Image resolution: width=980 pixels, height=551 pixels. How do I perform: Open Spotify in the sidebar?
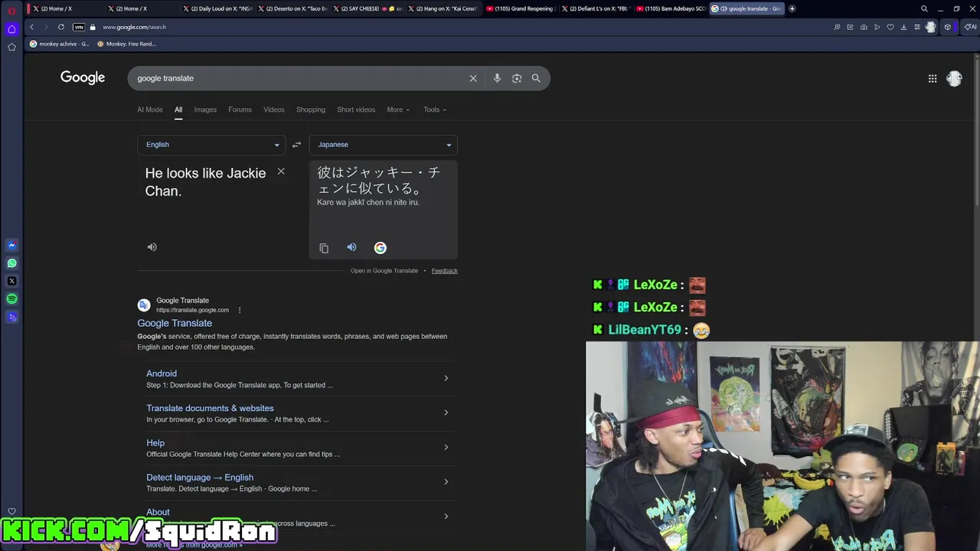(11, 298)
